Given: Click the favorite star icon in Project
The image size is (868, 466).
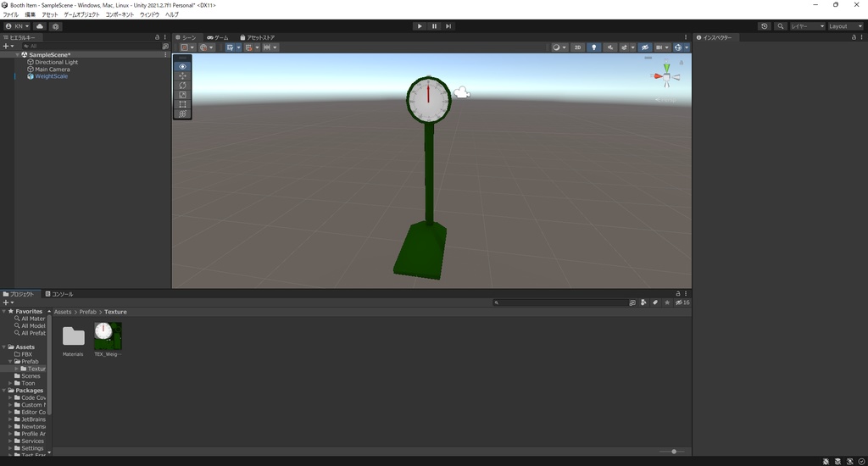Looking at the screenshot, I should click(667, 302).
